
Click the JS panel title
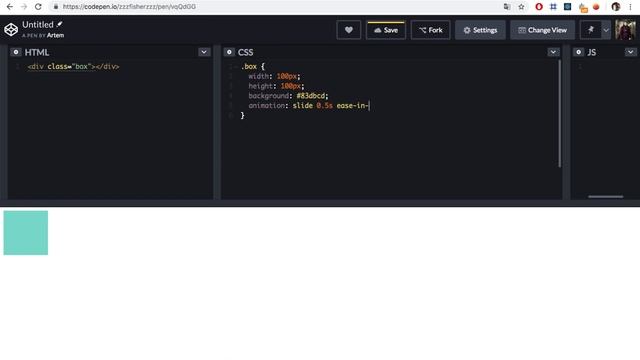[591, 52]
